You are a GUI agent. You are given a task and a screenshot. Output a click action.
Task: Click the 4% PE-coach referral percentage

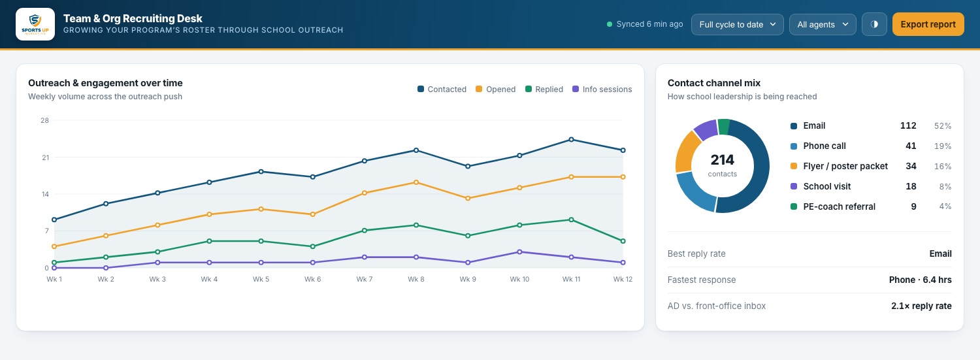point(945,207)
